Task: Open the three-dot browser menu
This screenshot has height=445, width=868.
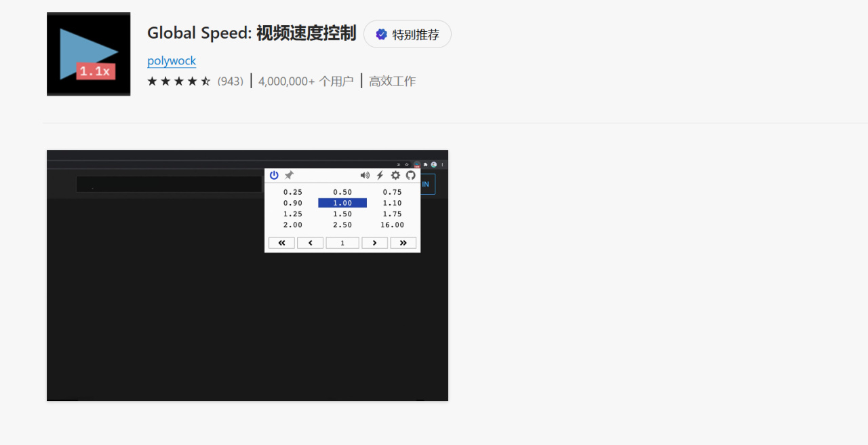Action: pyautogui.click(x=442, y=165)
